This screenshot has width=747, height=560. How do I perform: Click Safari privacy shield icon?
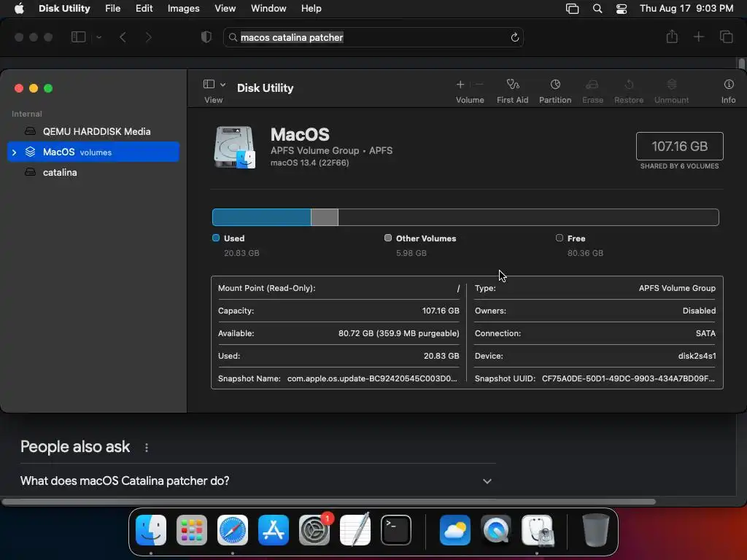pos(206,36)
